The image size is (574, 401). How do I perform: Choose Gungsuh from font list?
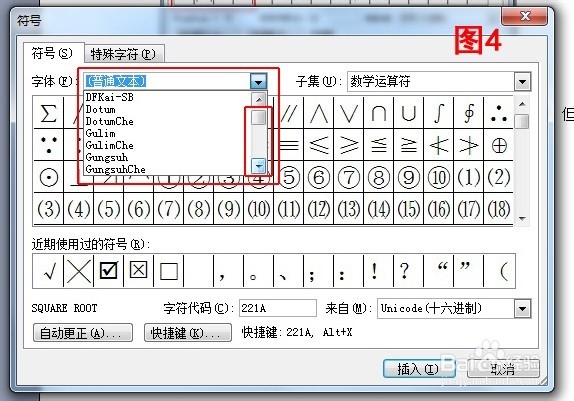167,157
